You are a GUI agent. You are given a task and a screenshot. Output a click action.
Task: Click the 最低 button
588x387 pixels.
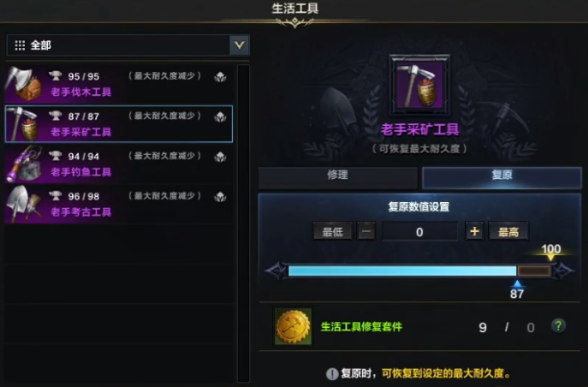(333, 232)
